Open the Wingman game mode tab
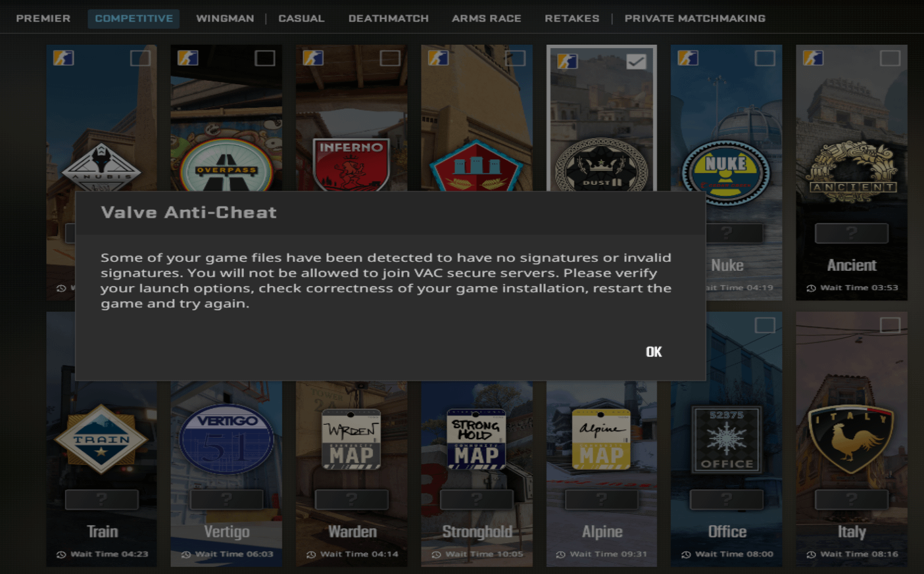Screen dimensions: 924x574 point(225,18)
